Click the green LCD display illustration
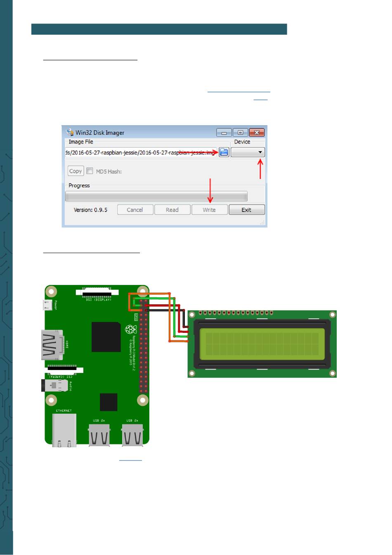392x555 pixels. (x=262, y=344)
